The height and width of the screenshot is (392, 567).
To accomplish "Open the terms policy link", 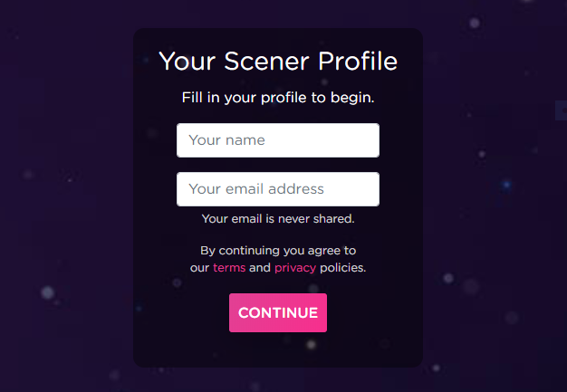I will [x=229, y=268].
